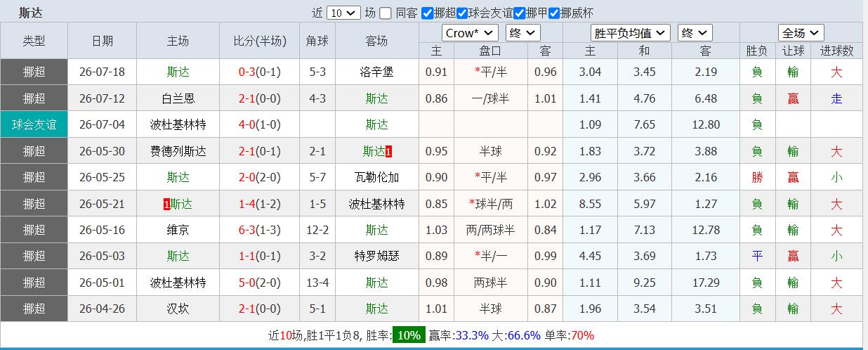Uncheck the 挪甲 filter checkbox
This screenshot has height=350, width=868.
coord(520,13)
